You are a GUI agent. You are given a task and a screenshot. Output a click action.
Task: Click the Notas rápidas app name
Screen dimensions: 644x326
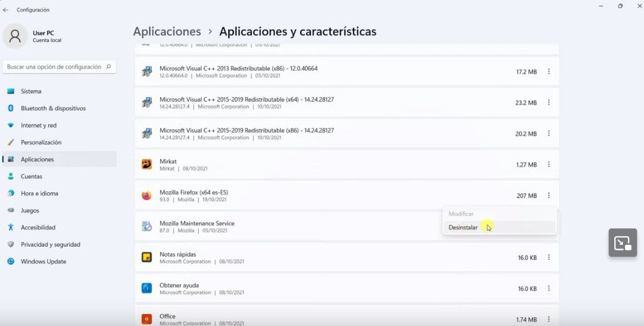pos(178,254)
